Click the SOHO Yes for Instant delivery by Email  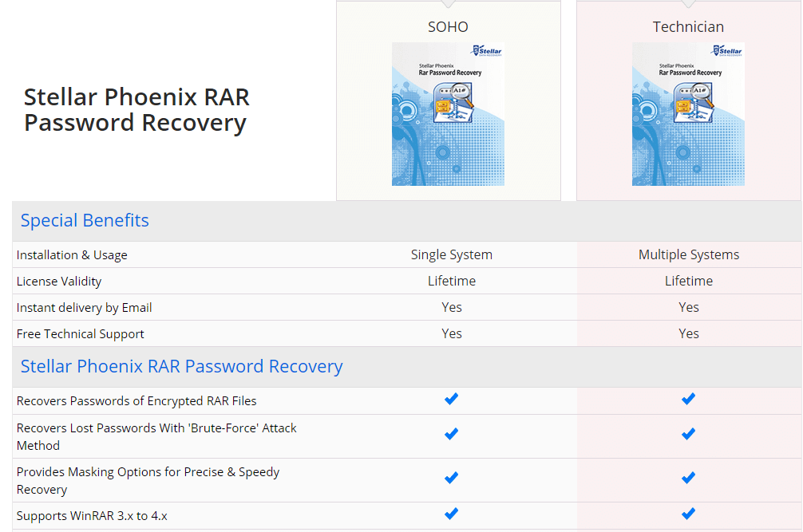click(452, 307)
